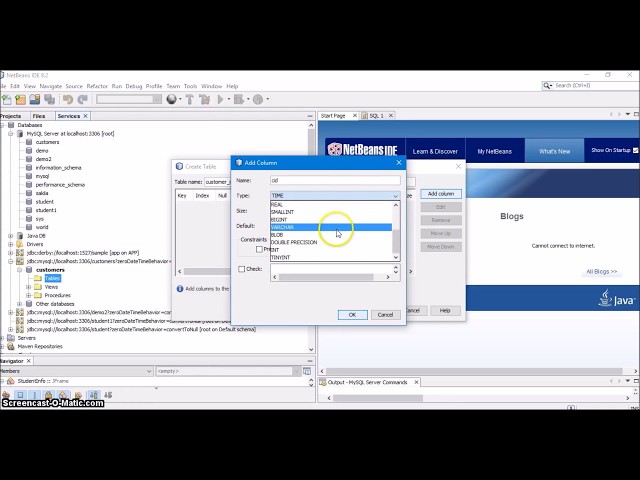Click the Debug Project toolbar icon
Image resolution: width=640 pixels, height=480 pixels.
239,99
